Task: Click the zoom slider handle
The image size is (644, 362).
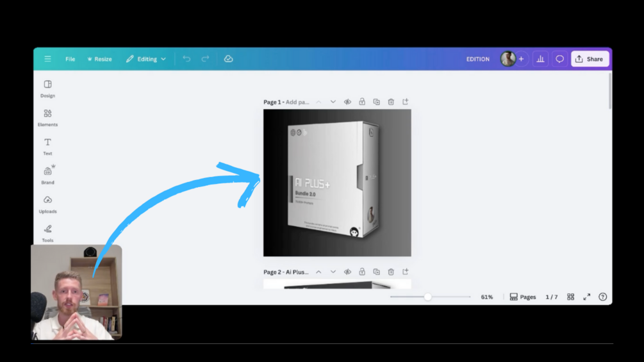Action: pyautogui.click(x=428, y=297)
